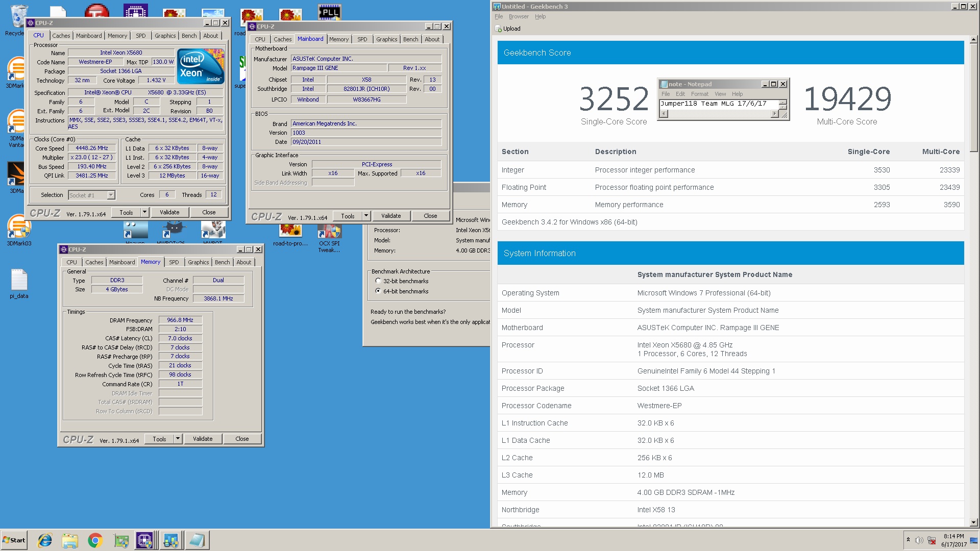Open Notepad Format menu
This screenshot has width=980, height=551.
[699, 94]
